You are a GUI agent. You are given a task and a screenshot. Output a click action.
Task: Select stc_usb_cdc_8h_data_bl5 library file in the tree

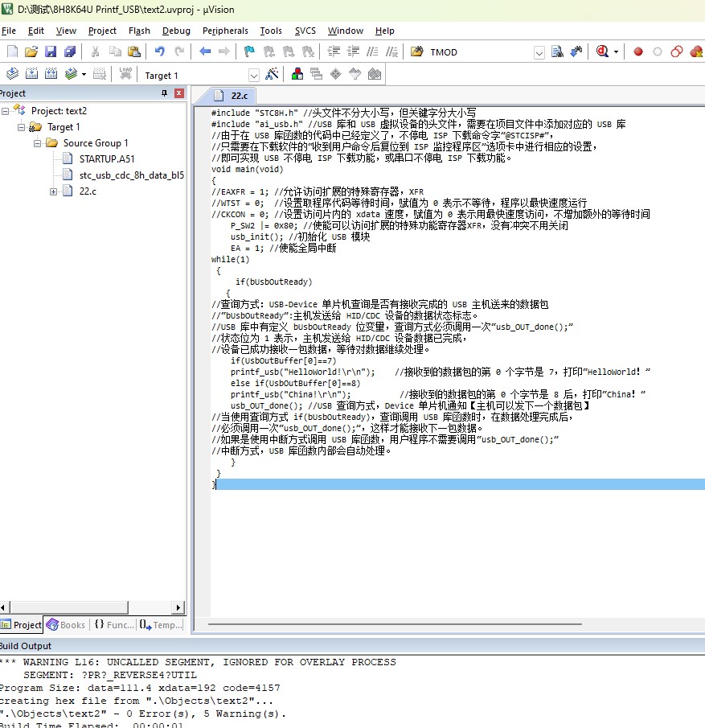coord(132,175)
